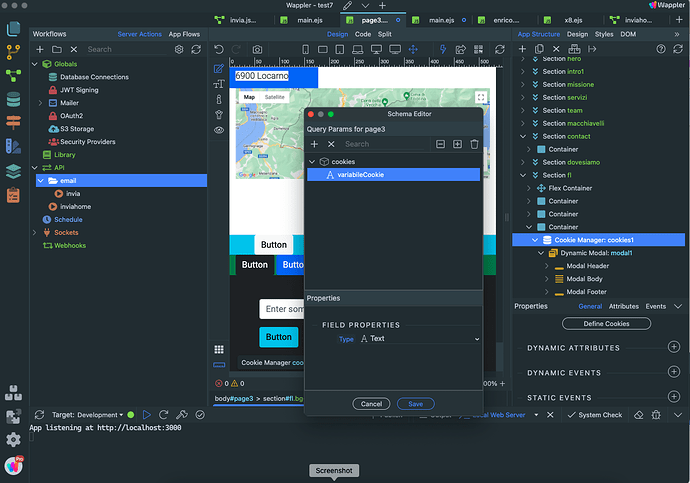Viewport: 690px width, 483px height.
Task: Click the QR code icon
Action: [x=478, y=49]
